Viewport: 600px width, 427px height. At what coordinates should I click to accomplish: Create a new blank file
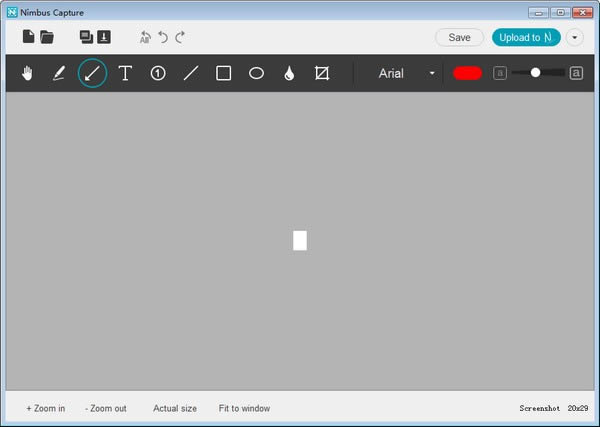pyautogui.click(x=28, y=37)
